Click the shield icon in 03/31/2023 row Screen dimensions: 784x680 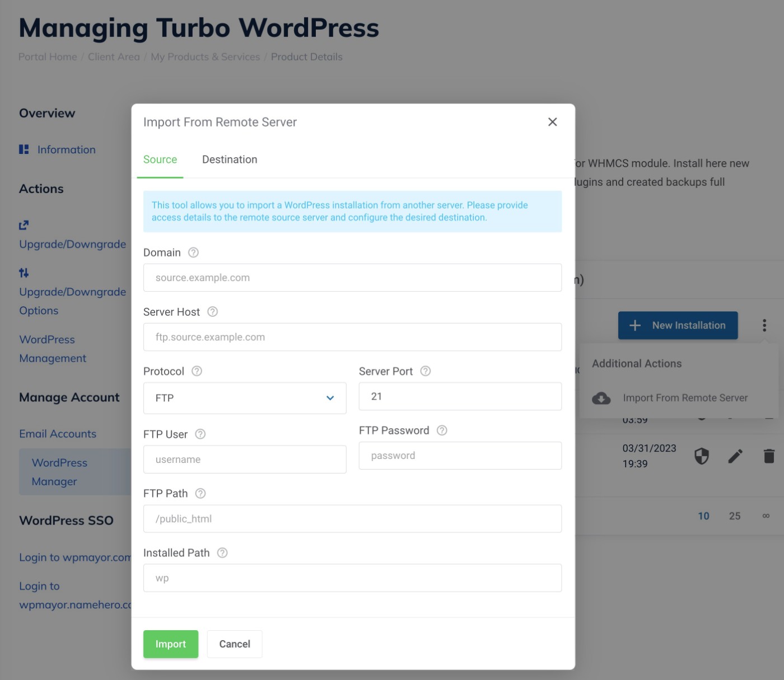point(702,456)
